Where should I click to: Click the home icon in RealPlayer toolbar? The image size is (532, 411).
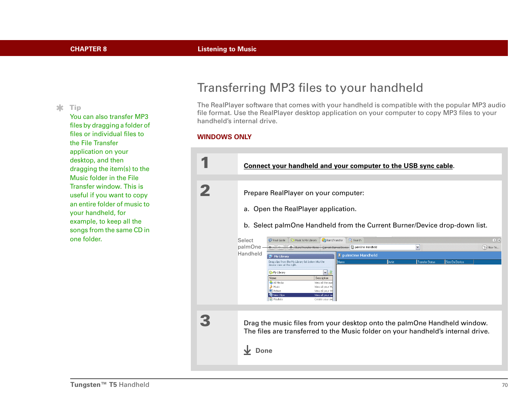tap(291, 247)
